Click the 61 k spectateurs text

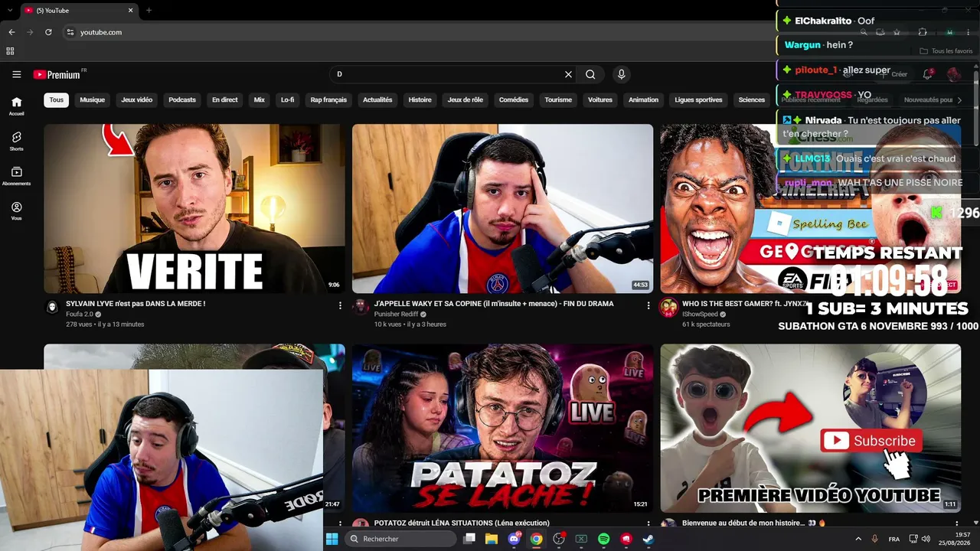(706, 324)
